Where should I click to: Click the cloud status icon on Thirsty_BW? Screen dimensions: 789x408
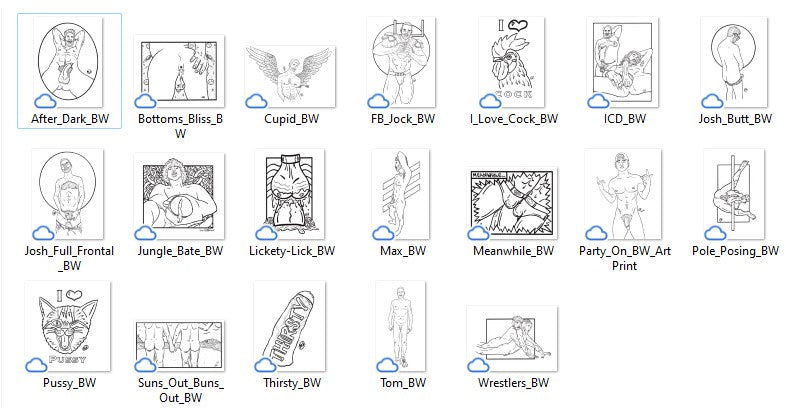click(x=265, y=365)
